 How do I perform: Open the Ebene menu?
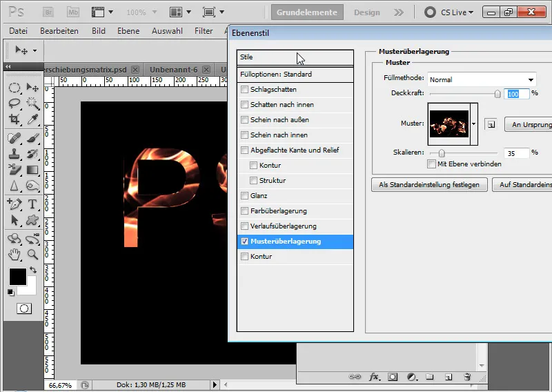point(128,31)
